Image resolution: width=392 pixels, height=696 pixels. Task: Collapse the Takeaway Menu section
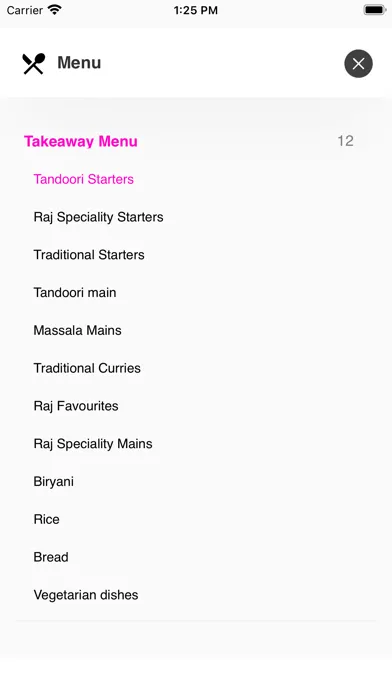click(x=81, y=141)
